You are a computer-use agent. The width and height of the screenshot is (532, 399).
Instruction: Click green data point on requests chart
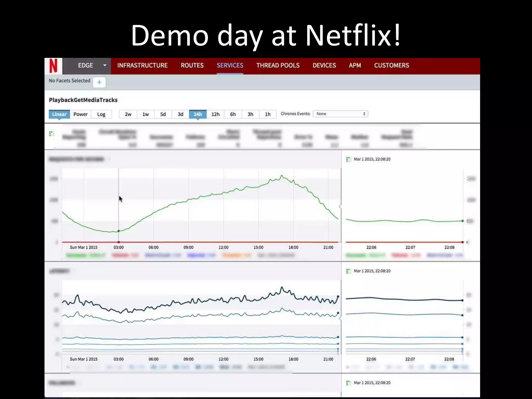(119, 231)
